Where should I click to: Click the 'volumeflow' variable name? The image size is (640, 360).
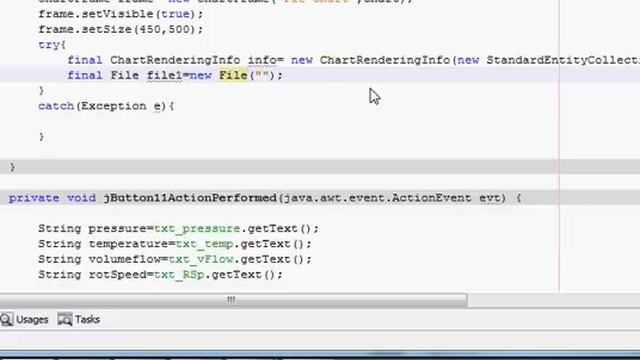pos(125,259)
